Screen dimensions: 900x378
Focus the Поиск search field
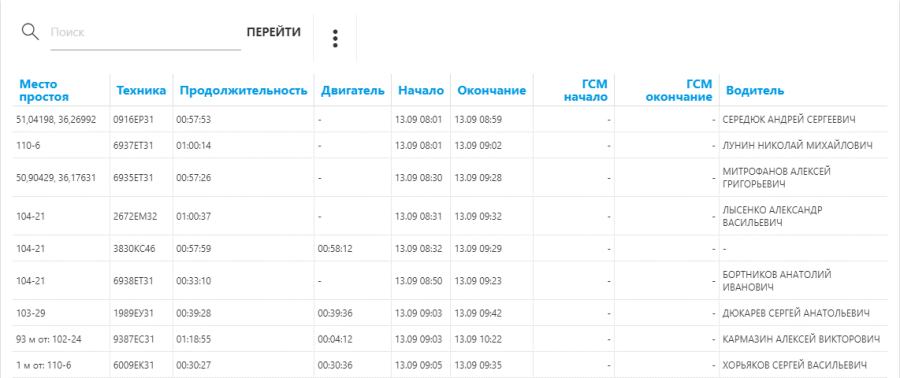pos(145,33)
